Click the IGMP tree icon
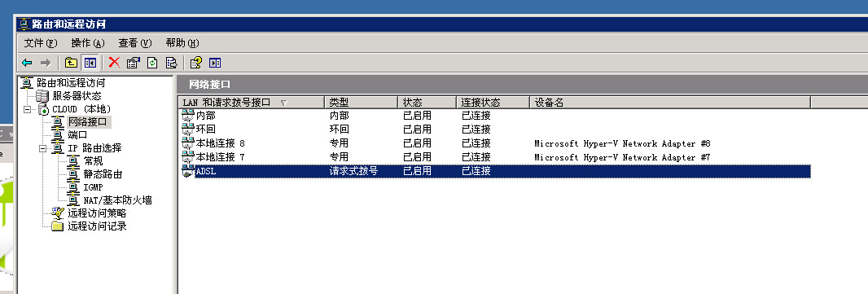This screenshot has height=294, width=868. point(73,187)
